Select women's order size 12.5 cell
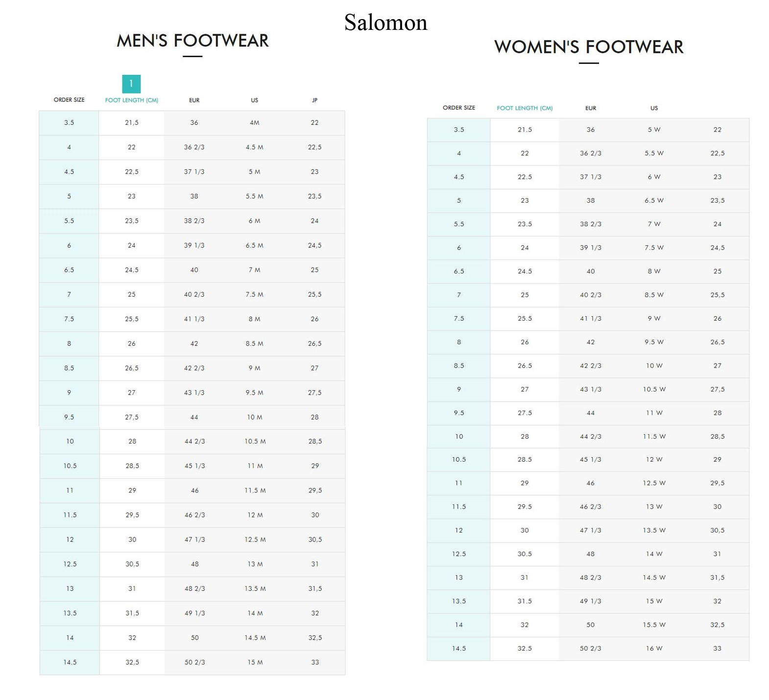Screen dimensions: 769x700 pos(459,554)
